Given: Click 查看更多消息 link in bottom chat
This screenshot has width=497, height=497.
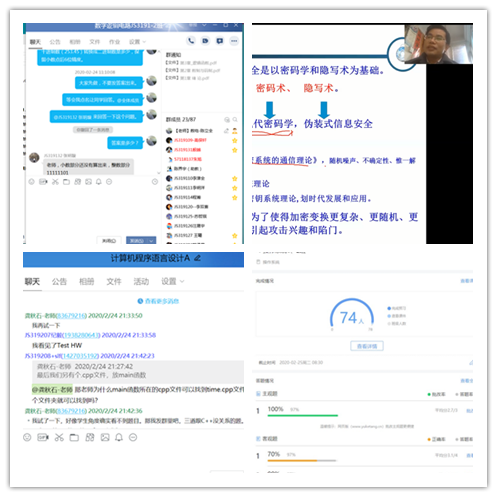Looking at the screenshot, I should [x=158, y=301].
